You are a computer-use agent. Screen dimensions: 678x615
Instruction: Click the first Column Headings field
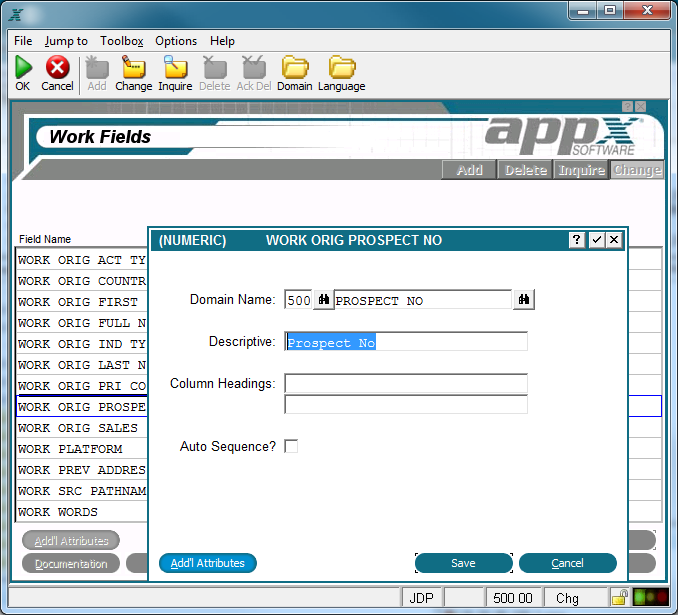(406, 383)
